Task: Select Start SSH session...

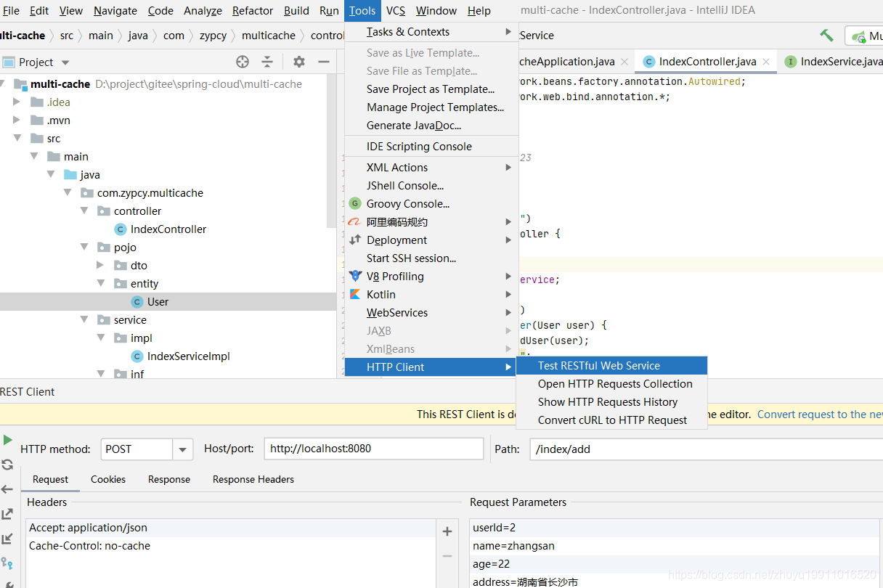Action: pos(431,258)
